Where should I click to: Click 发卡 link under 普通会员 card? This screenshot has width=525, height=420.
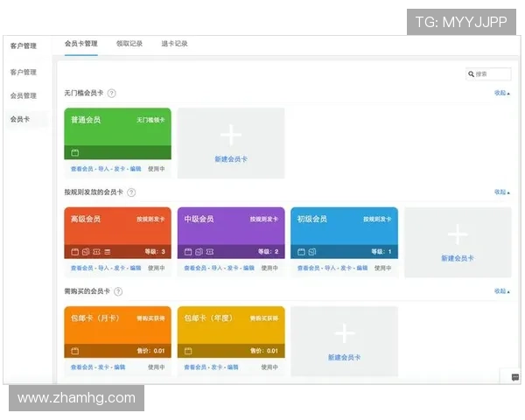tap(120, 169)
